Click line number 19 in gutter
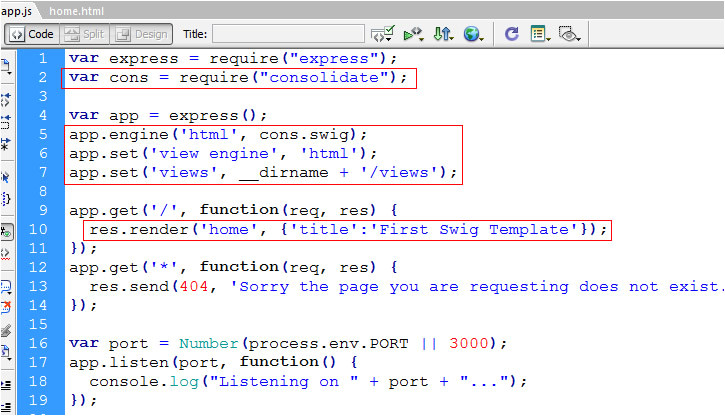 (38, 400)
